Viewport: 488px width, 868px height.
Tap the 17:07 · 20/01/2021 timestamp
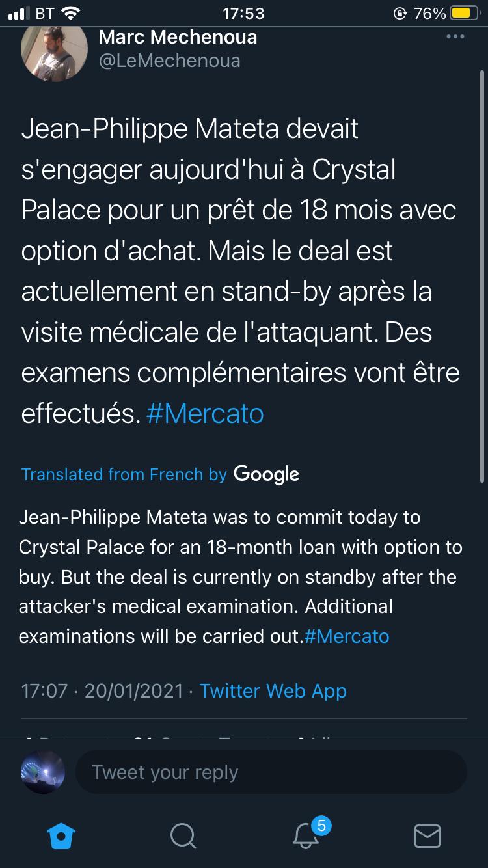coord(102,690)
